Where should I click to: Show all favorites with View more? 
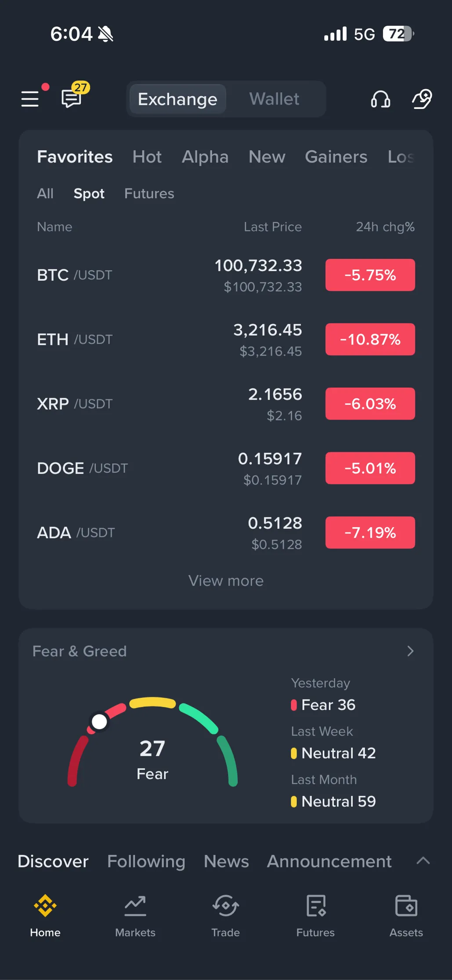[x=226, y=581]
